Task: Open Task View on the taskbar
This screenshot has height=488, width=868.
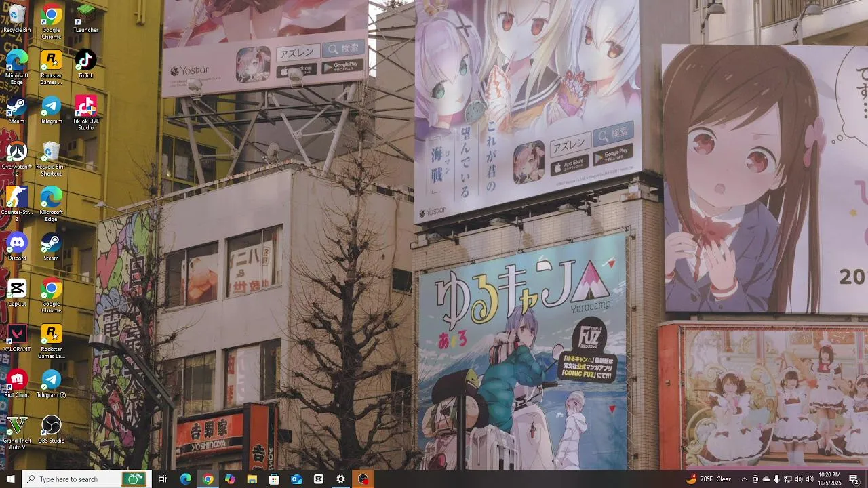Action: (x=163, y=479)
